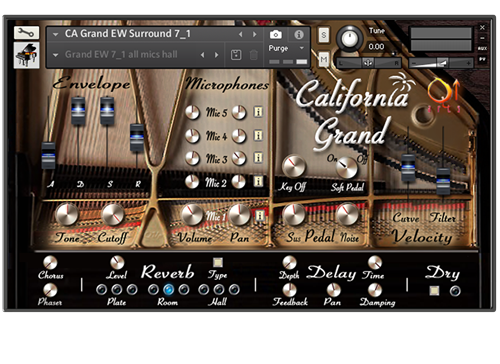This screenshot has width=500, height=364.
Task: Click the Phaser knob
Action: (x=50, y=290)
